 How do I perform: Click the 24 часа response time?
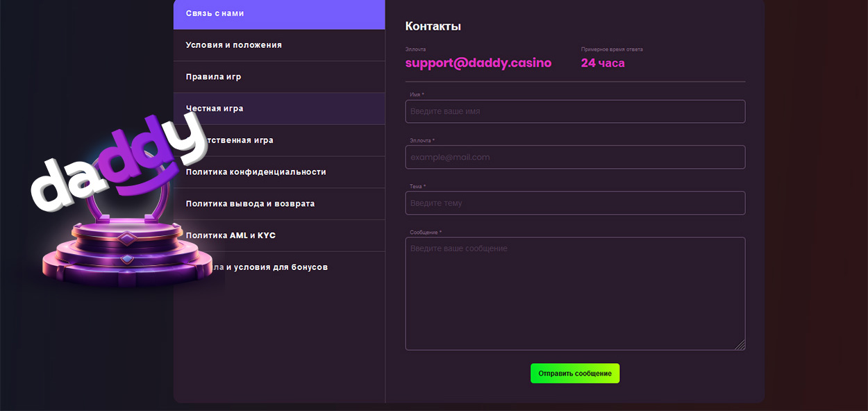tap(603, 63)
